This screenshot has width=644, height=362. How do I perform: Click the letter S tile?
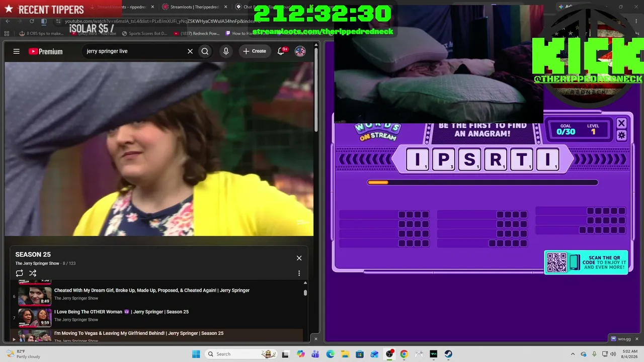469,159
